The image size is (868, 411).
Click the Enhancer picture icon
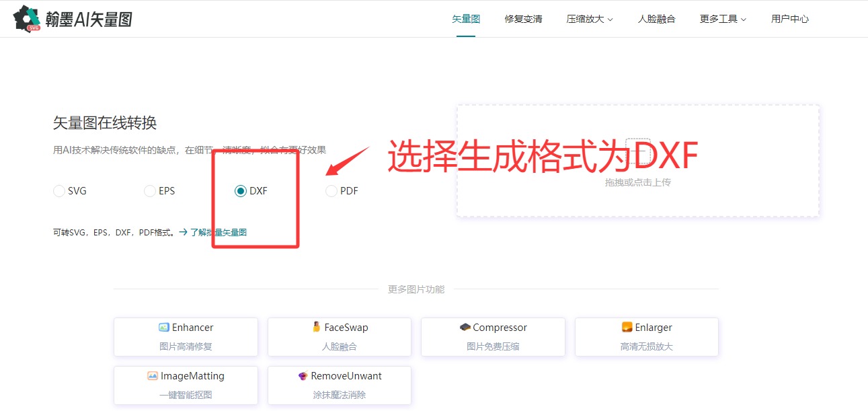[163, 328]
